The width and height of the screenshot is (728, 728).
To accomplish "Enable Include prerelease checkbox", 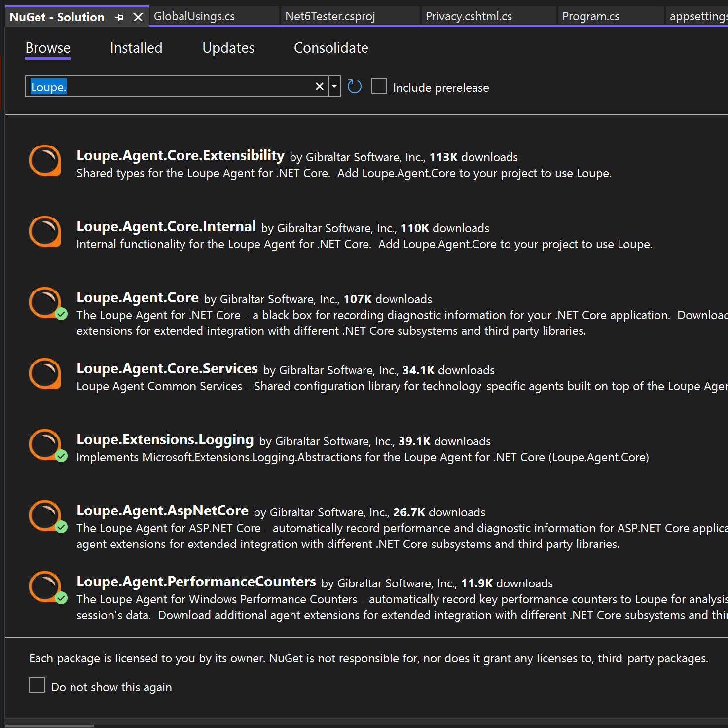I will point(379,86).
